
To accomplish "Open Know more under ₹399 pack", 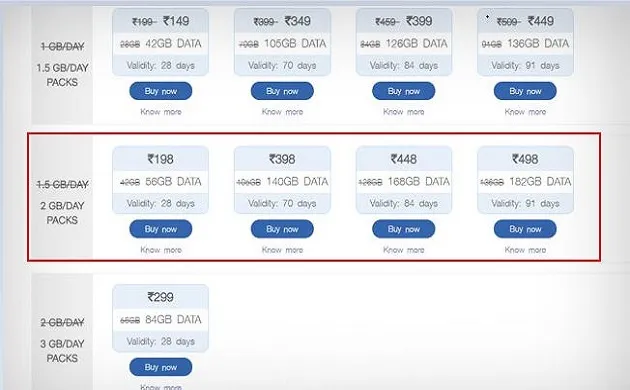I will (x=403, y=112).
